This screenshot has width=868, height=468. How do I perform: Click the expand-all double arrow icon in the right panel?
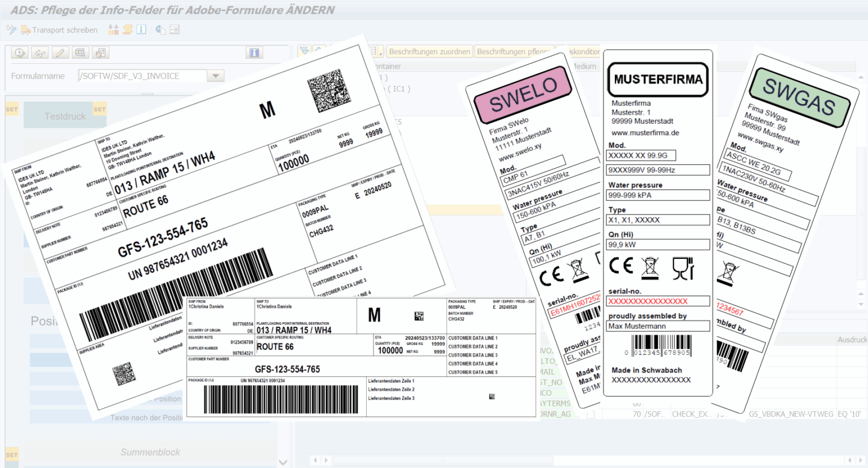click(305, 51)
